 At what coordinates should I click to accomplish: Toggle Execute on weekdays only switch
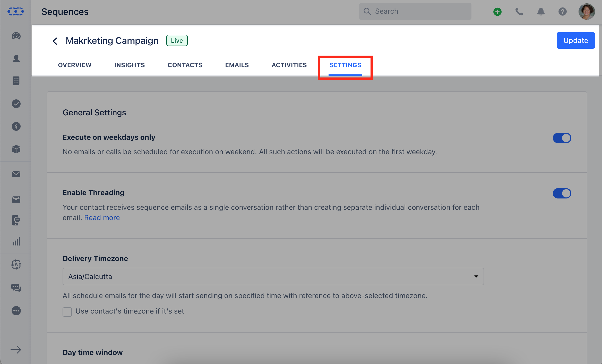562,138
